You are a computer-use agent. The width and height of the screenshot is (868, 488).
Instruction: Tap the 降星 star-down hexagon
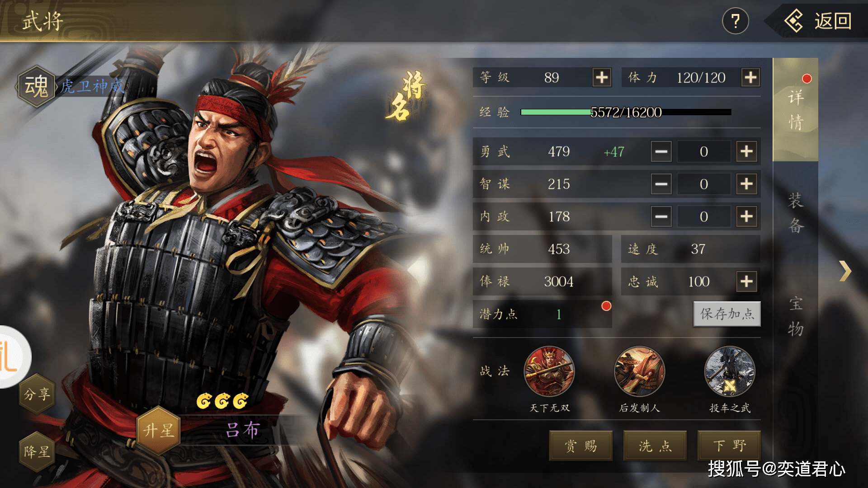click(x=37, y=451)
